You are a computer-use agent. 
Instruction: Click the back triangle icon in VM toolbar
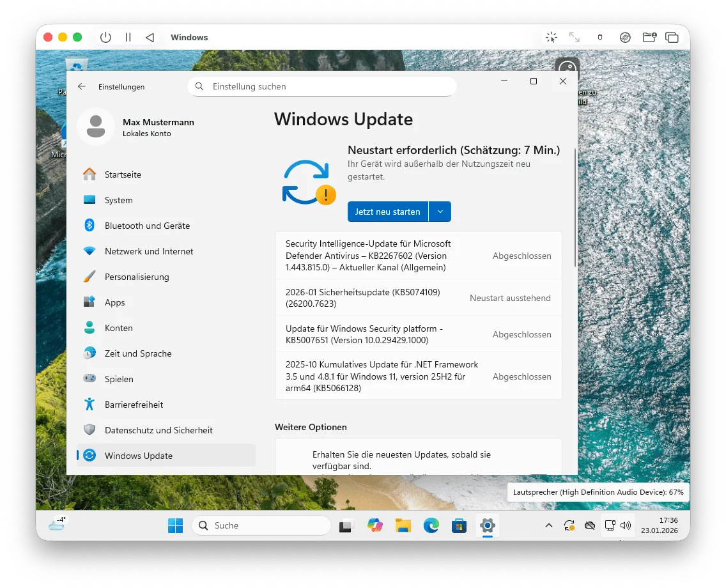(x=150, y=37)
